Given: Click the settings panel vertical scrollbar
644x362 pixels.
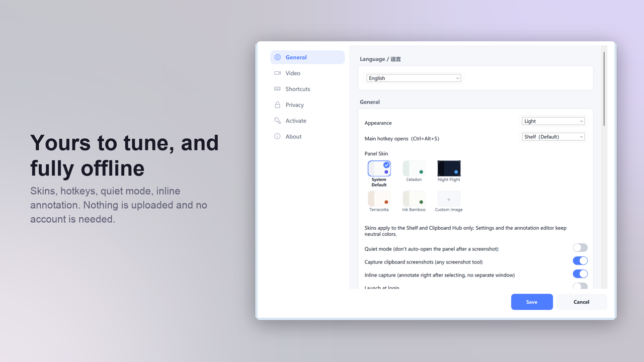Looking at the screenshot, I should pos(604,89).
